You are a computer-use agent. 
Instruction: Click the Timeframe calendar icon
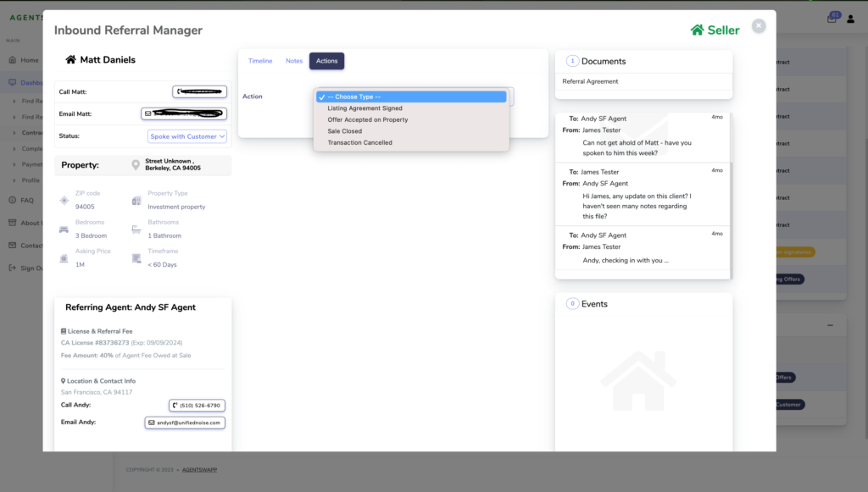(136, 258)
